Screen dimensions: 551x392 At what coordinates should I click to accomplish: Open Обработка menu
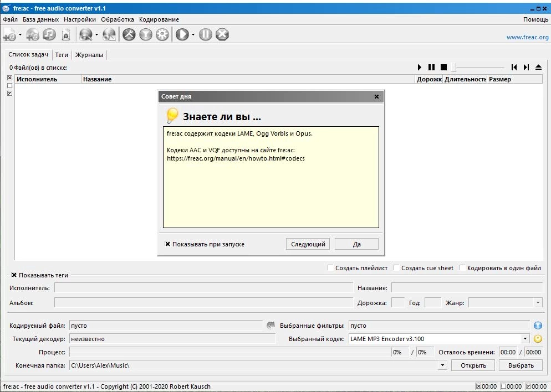(x=118, y=19)
